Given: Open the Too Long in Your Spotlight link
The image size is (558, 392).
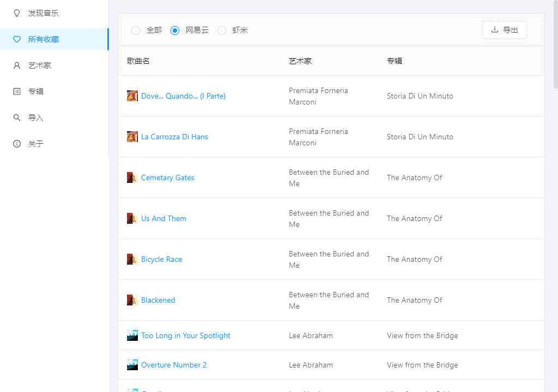Looking at the screenshot, I should 185,335.
